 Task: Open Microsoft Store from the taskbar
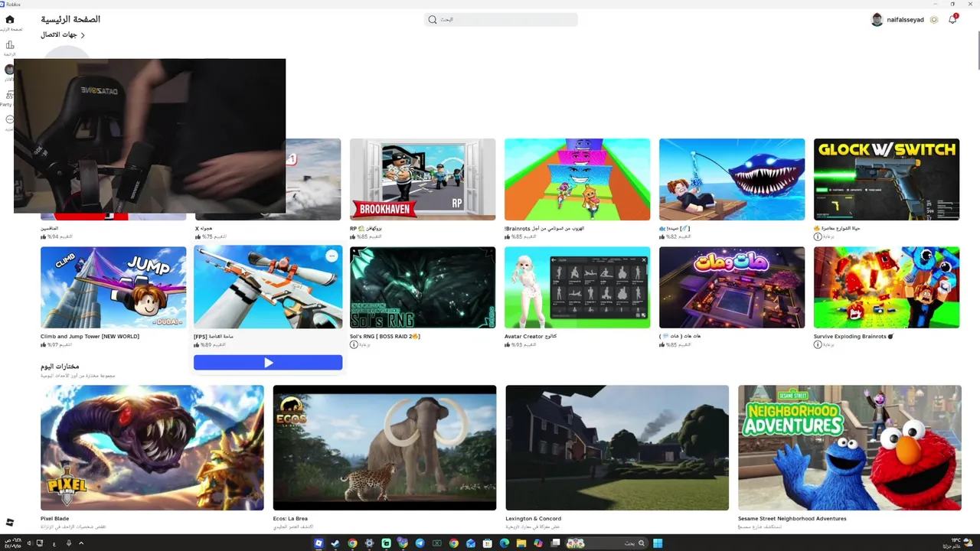(x=487, y=543)
